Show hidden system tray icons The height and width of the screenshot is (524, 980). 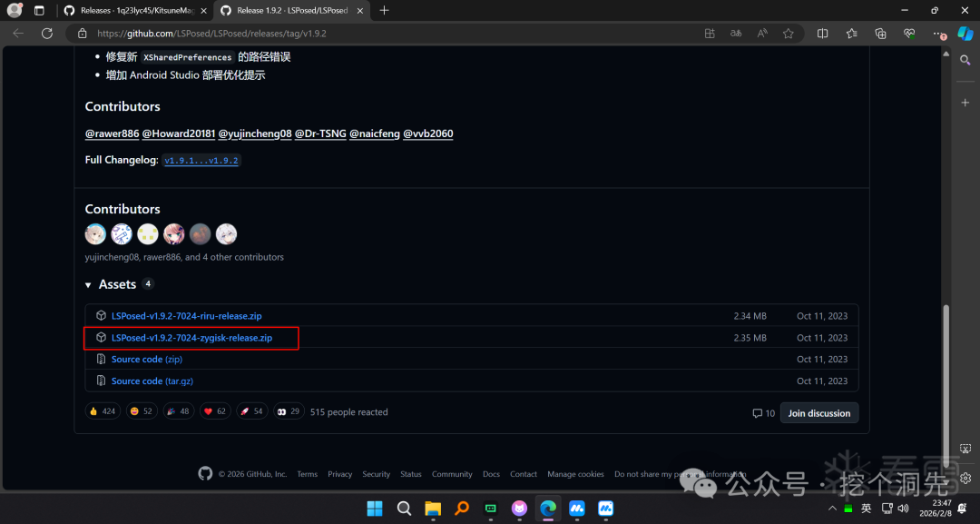coord(832,509)
